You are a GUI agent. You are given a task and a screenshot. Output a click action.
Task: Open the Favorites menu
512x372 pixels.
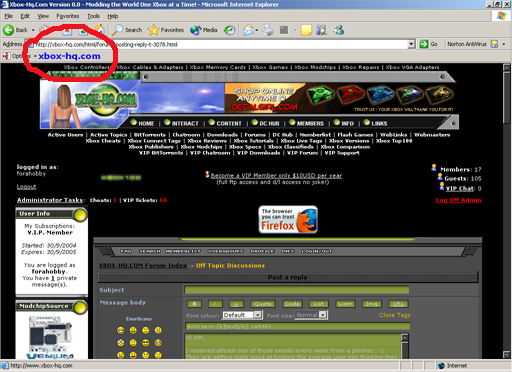tap(68, 16)
